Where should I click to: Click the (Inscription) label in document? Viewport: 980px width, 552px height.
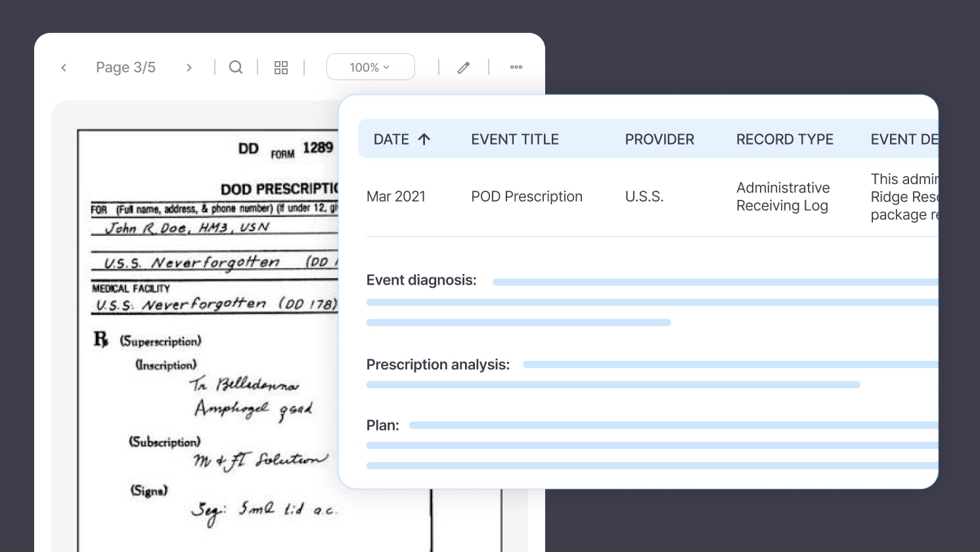(x=166, y=365)
